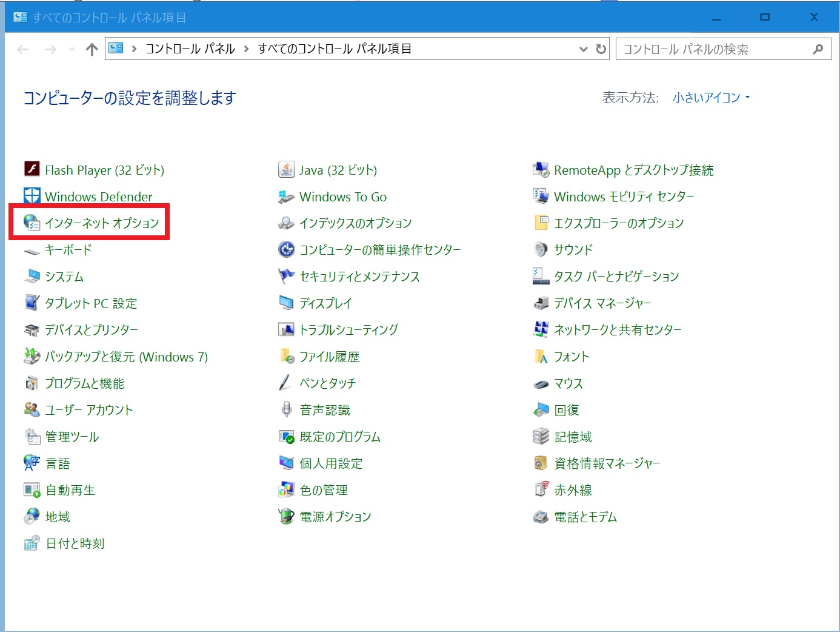Screen dimensions: 840x632
Task: Click the magnifier search icon
Action: (x=818, y=49)
